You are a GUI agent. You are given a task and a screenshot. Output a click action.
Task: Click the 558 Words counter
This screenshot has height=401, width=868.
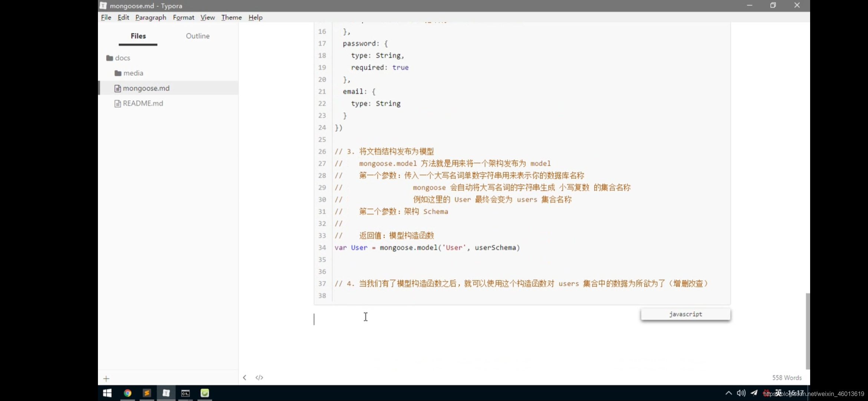[x=786, y=378]
